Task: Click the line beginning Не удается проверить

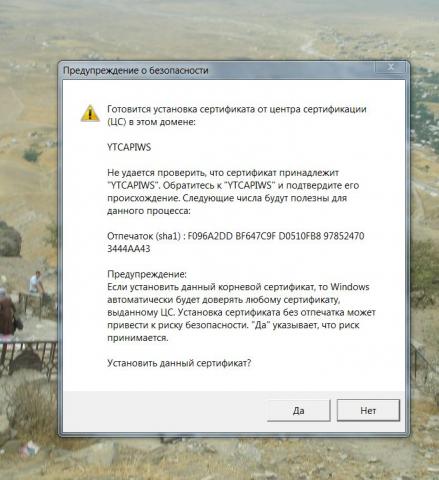Action: (x=223, y=173)
